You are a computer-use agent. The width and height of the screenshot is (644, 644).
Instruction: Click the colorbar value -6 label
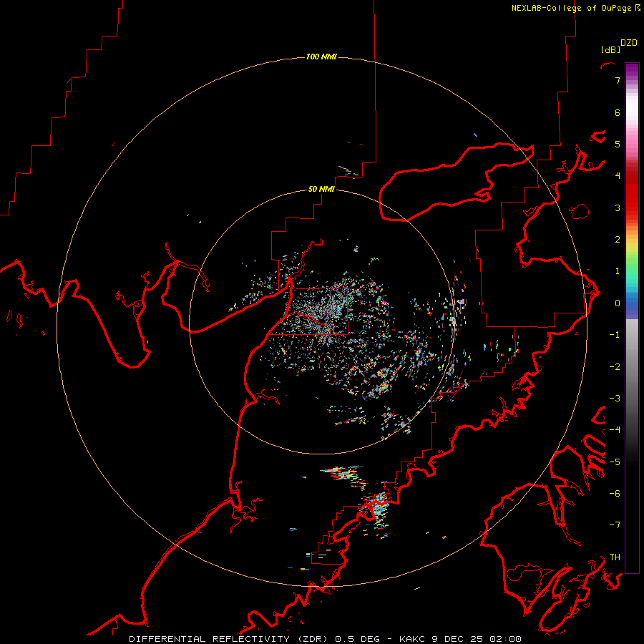(x=615, y=494)
